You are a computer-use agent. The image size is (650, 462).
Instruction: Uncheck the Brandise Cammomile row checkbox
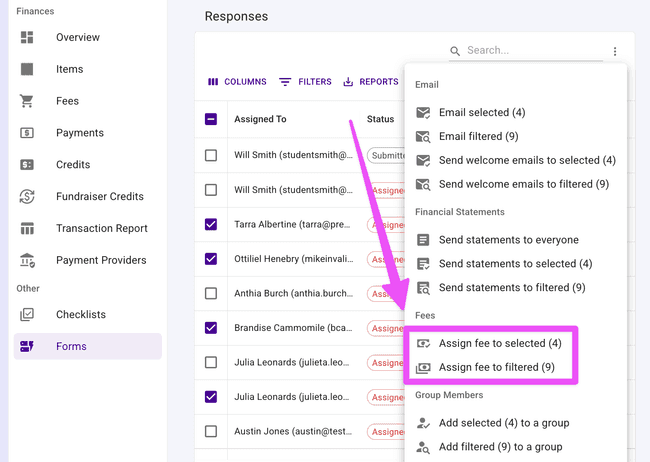coord(211,328)
